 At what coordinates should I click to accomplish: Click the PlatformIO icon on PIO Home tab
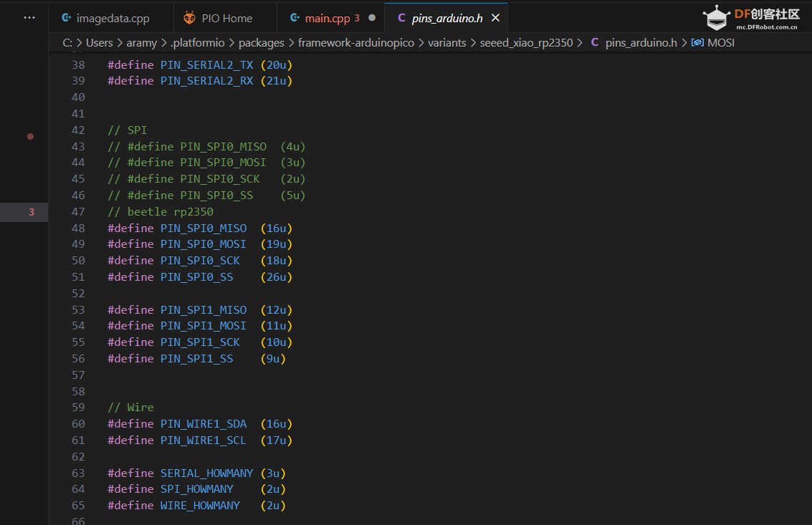point(189,18)
